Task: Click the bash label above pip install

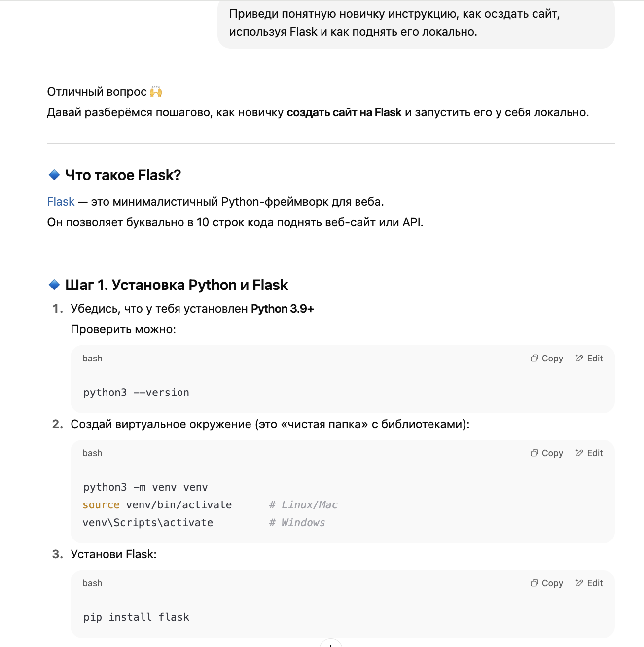Action: click(92, 583)
